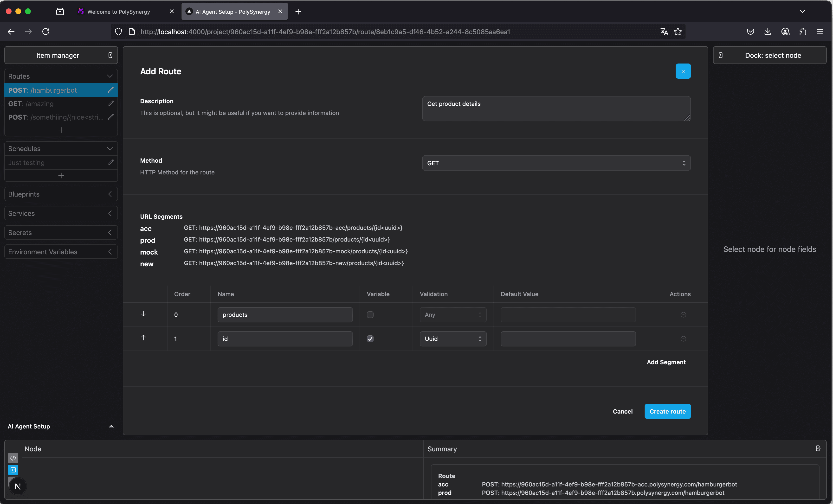Cancel the route creation
The height and width of the screenshot is (504, 833).
[622, 411]
